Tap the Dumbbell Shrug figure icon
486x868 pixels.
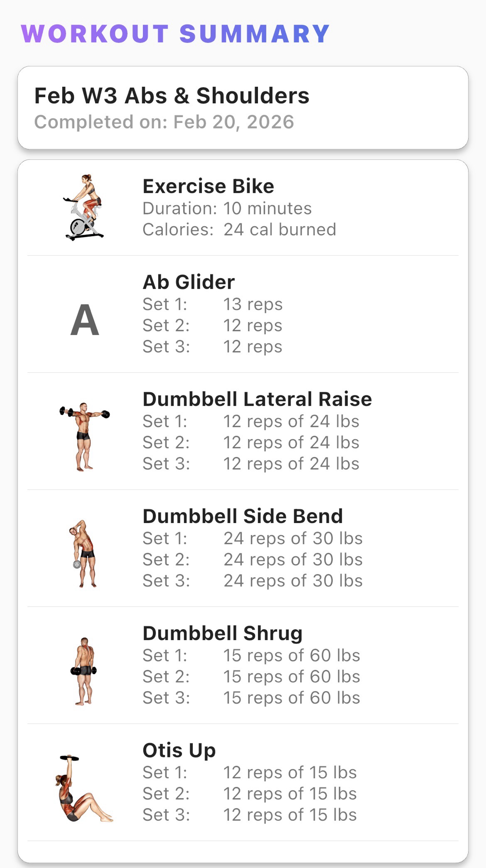coord(84,671)
